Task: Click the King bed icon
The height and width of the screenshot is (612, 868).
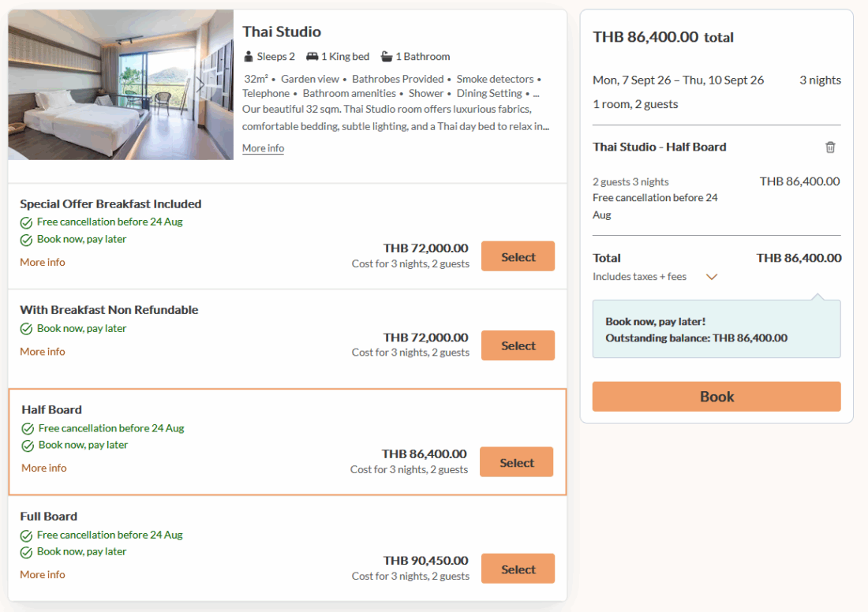Action: point(312,57)
